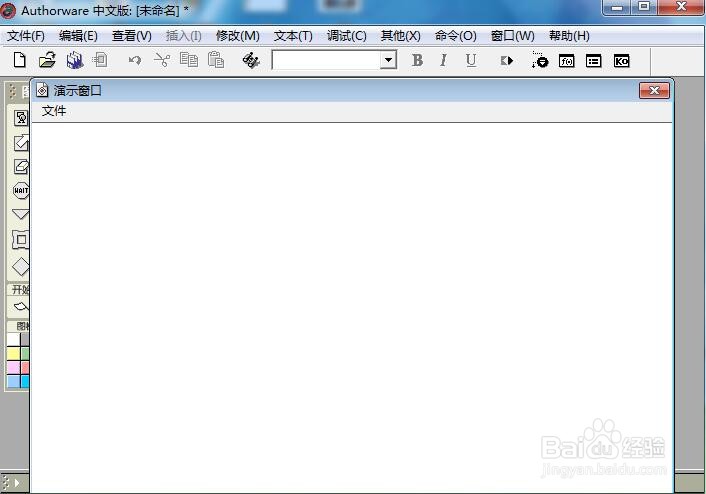Click the arrow at the bottom-left panel
This screenshot has height=494, width=706.
tap(17, 483)
